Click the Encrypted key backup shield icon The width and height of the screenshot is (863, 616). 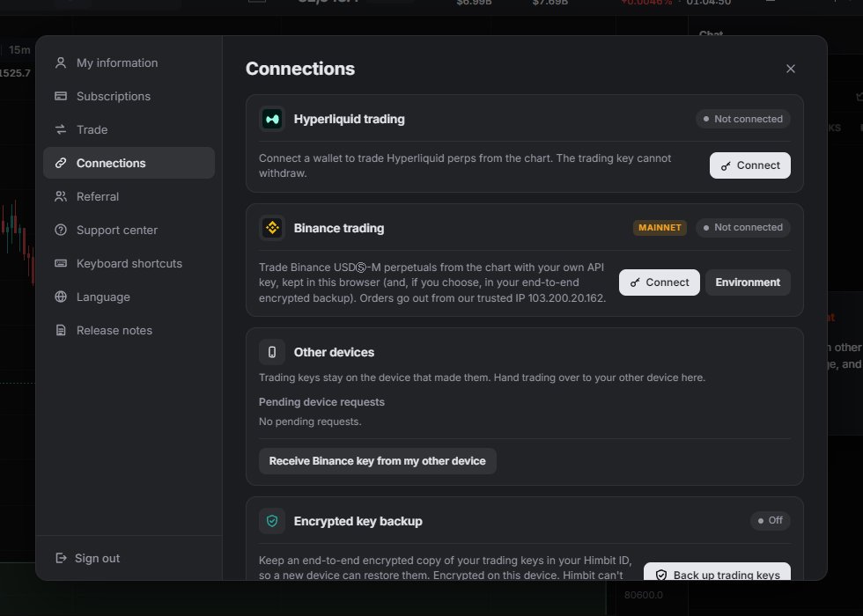(x=272, y=521)
